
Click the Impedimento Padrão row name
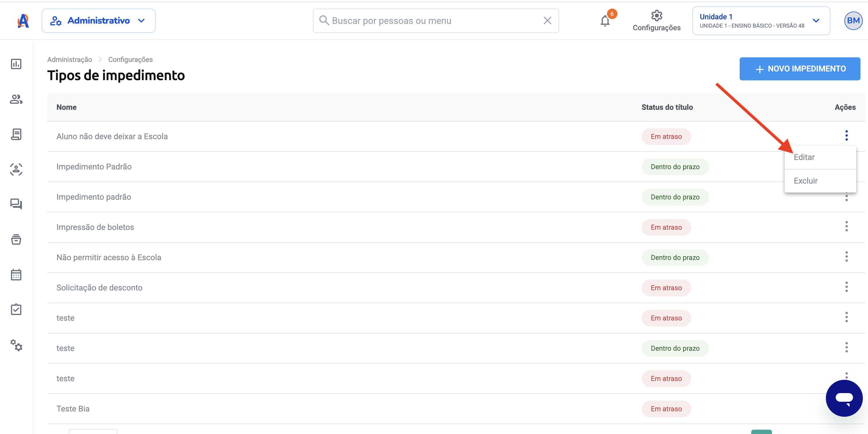coord(94,167)
